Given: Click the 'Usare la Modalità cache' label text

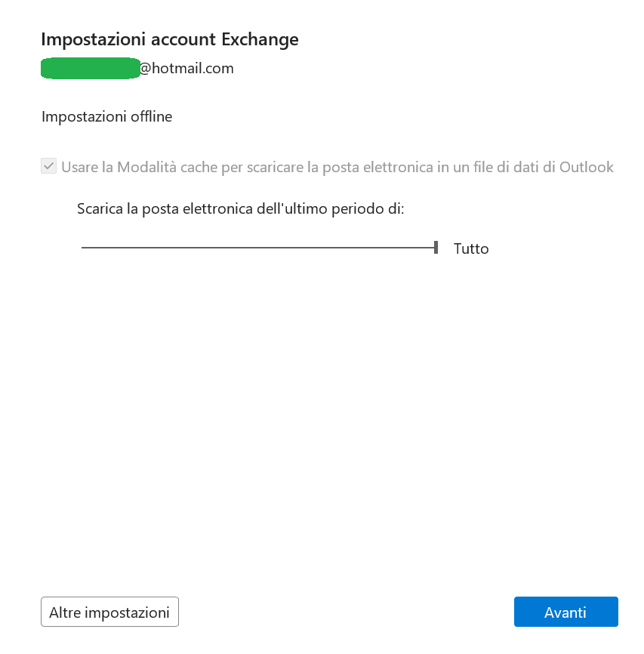Looking at the screenshot, I should [x=337, y=167].
